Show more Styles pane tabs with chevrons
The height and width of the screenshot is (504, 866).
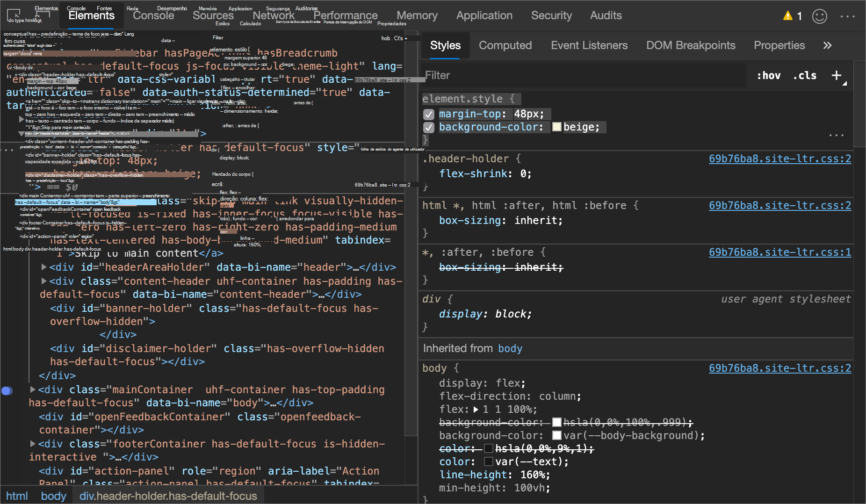pyautogui.click(x=827, y=45)
